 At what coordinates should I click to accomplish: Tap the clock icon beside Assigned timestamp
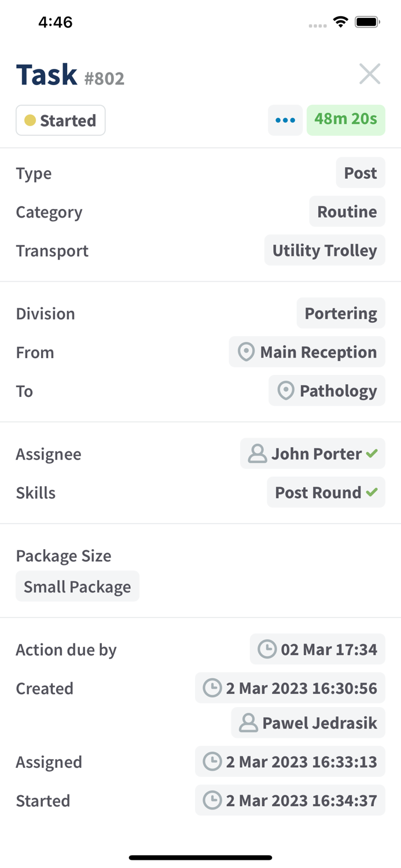point(212,762)
